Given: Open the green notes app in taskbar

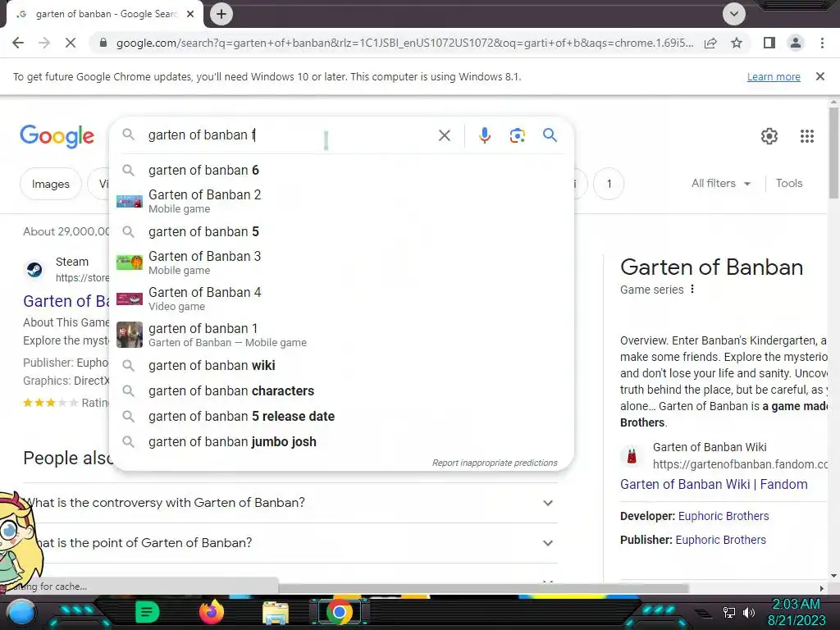Looking at the screenshot, I should (x=147, y=612).
